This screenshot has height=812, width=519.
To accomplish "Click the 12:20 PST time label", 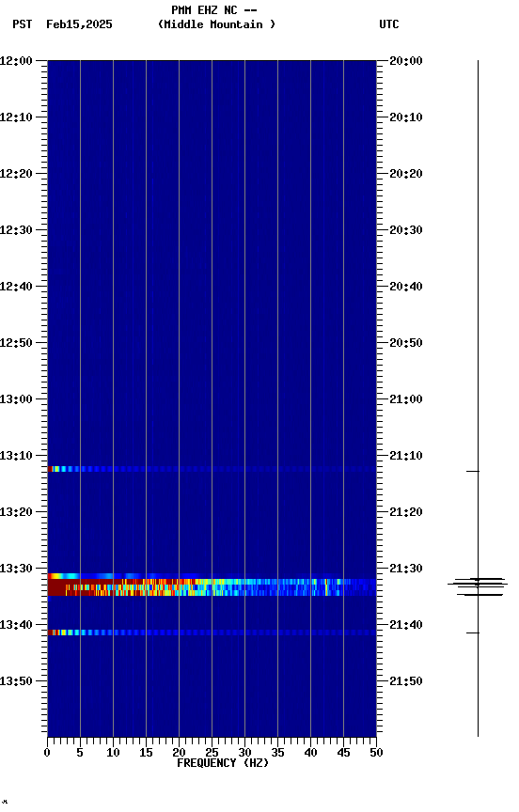I will click(16, 174).
